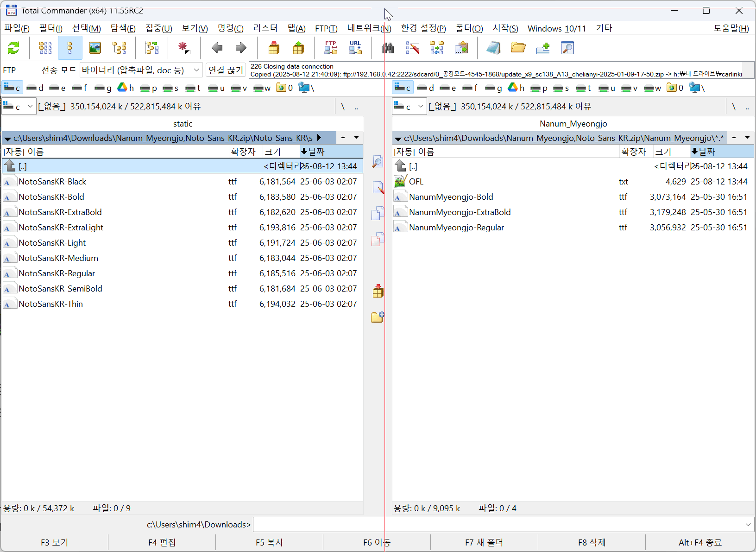This screenshot has width=756, height=552.
Task: Switch to brief file view icon
Action: tap(45, 48)
